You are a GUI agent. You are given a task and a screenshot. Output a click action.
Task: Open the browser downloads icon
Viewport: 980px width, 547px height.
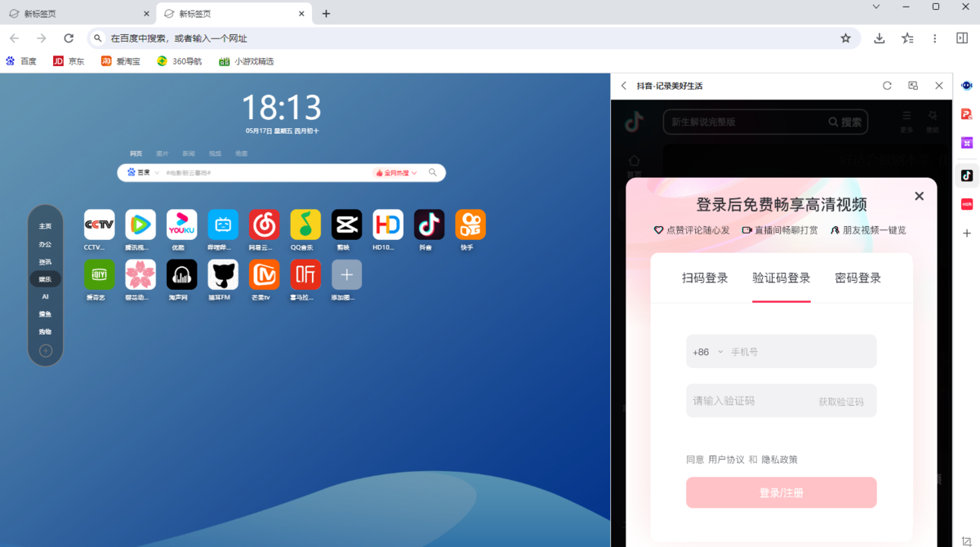(880, 38)
